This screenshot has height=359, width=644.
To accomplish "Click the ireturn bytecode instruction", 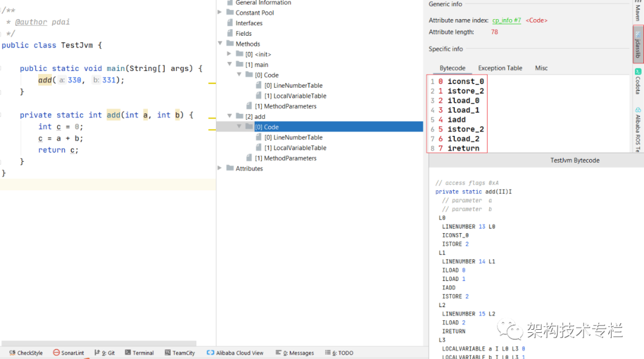I will click(x=463, y=148).
